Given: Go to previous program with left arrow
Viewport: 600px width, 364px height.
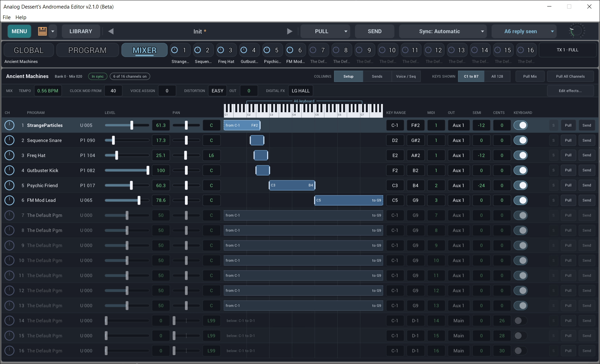Looking at the screenshot, I should coord(111,31).
